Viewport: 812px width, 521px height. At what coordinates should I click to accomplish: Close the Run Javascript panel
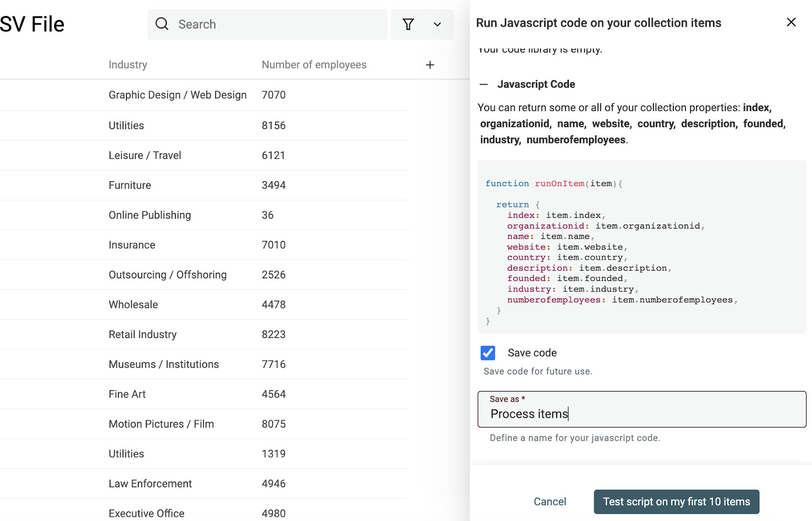pyautogui.click(x=791, y=22)
